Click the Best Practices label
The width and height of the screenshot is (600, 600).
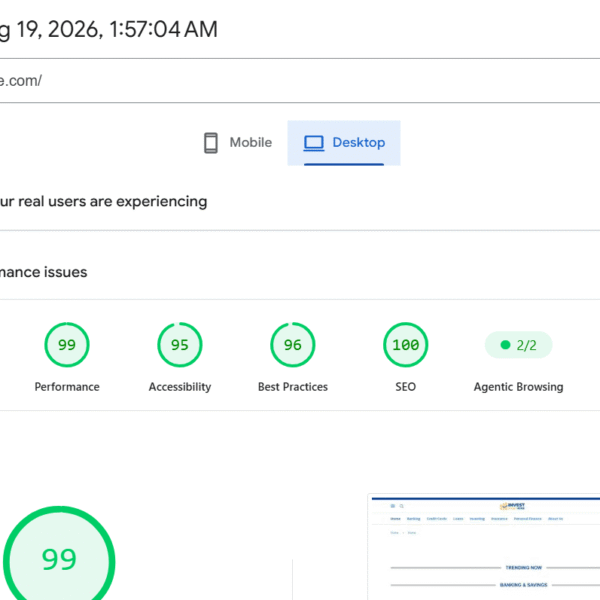tap(293, 387)
